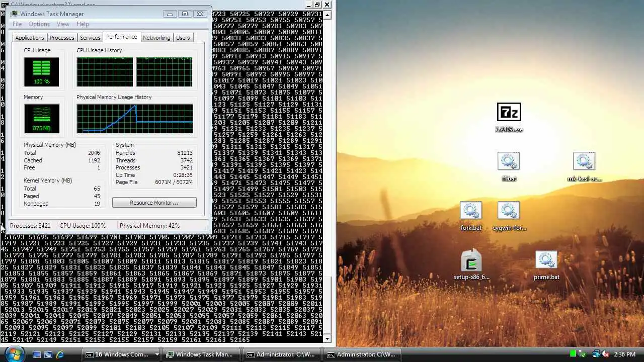Click the left CPU Usage History graph
This screenshot has width=644, height=362.
[x=105, y=72]
